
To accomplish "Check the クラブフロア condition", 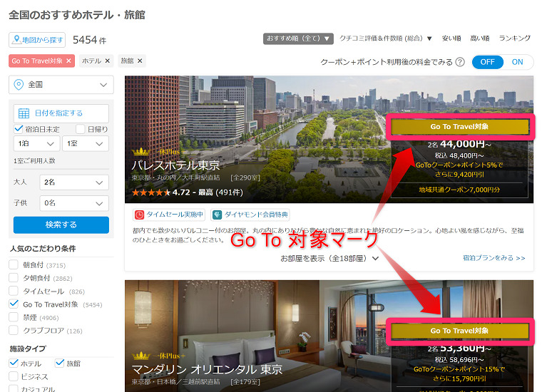I will click(14, 331).
